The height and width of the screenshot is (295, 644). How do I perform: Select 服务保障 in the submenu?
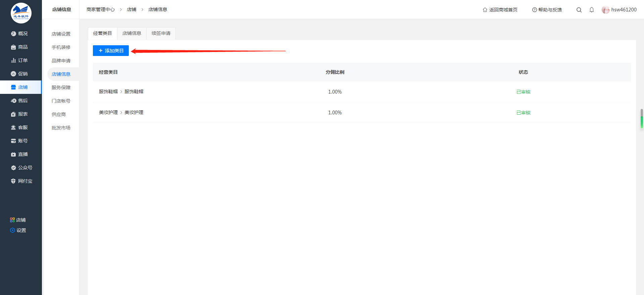pyautogui.click(x=61, y=87)
